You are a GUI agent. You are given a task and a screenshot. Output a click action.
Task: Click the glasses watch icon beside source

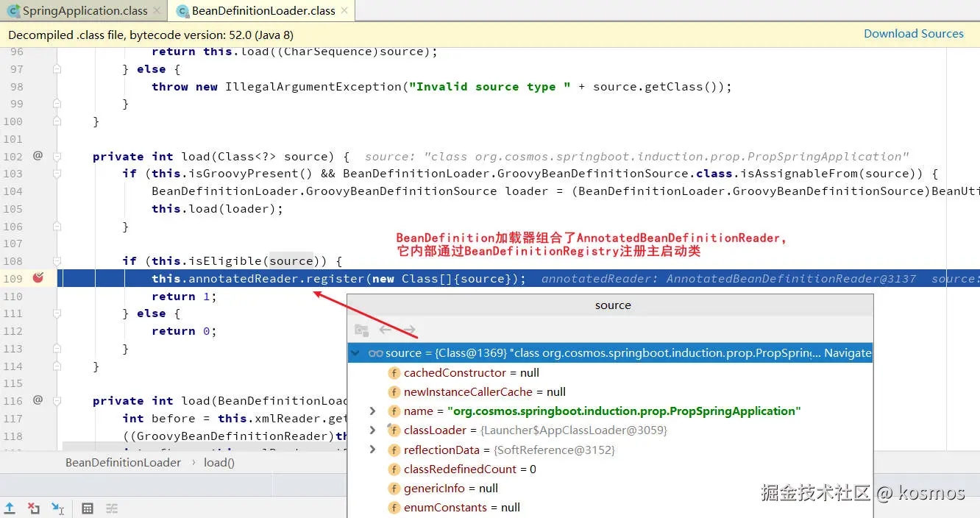(x=375, y=353)
